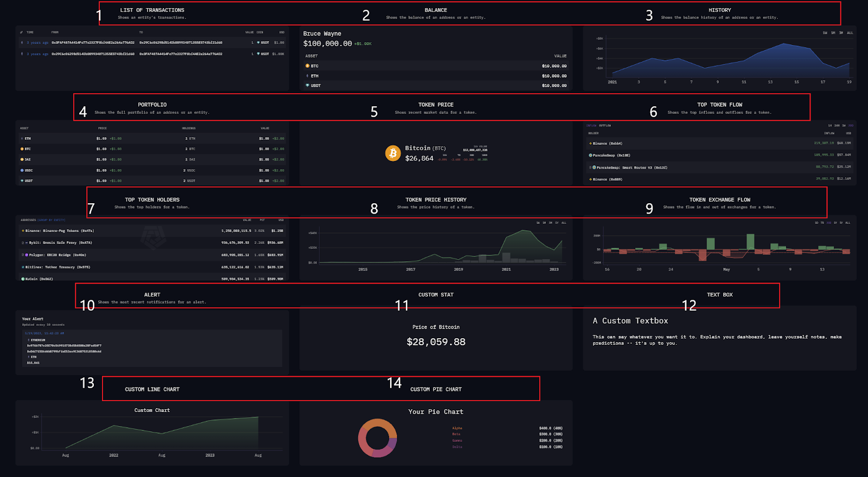Click Bitfinex icon beside Tether Treasury holder
The height and width of the screenshot is (477, 868).
[23, 267]
